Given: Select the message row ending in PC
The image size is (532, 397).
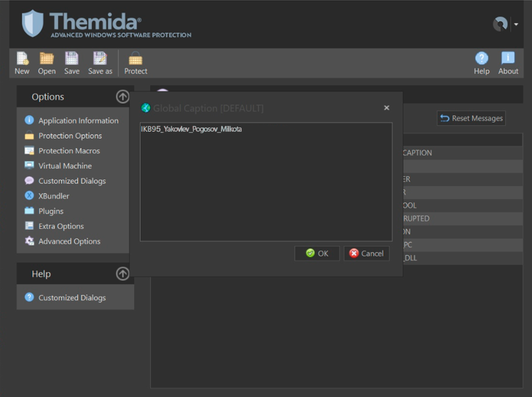Looking at the screenshot, I should pyautogui.click(x=462, y=245).
